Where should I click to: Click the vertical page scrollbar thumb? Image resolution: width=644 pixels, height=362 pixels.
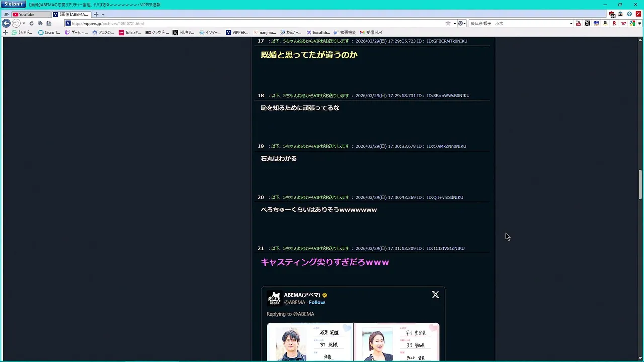[640, 185]
